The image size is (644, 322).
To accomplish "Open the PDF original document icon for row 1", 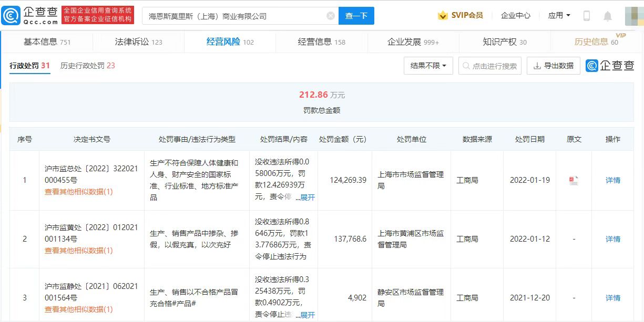I will [x=574, y=180].
